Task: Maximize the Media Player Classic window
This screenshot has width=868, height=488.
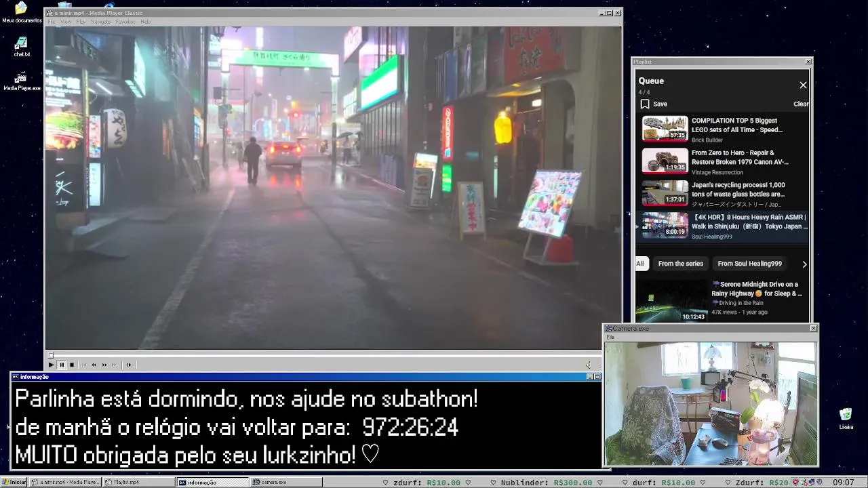Action: point(609,13)
